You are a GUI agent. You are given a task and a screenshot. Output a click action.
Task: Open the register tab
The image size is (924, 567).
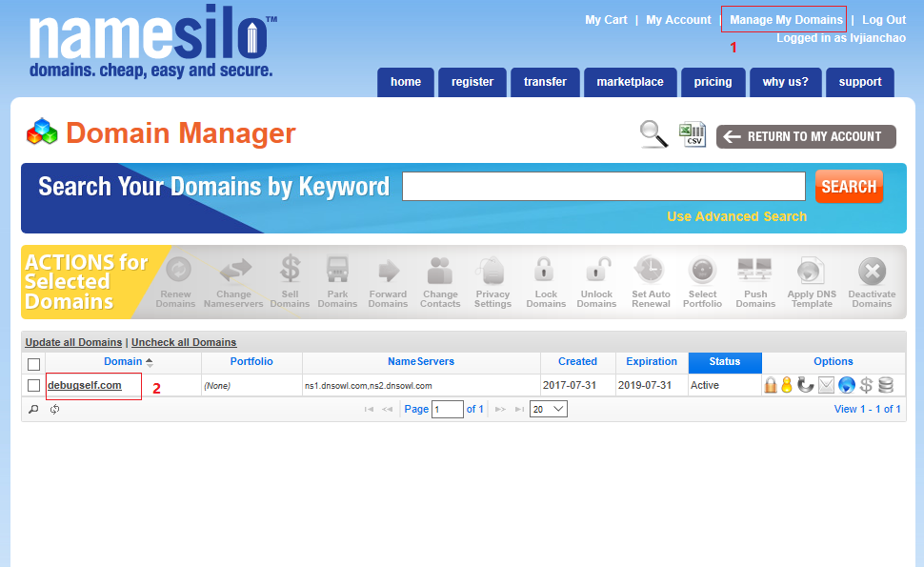click(472, 82)
